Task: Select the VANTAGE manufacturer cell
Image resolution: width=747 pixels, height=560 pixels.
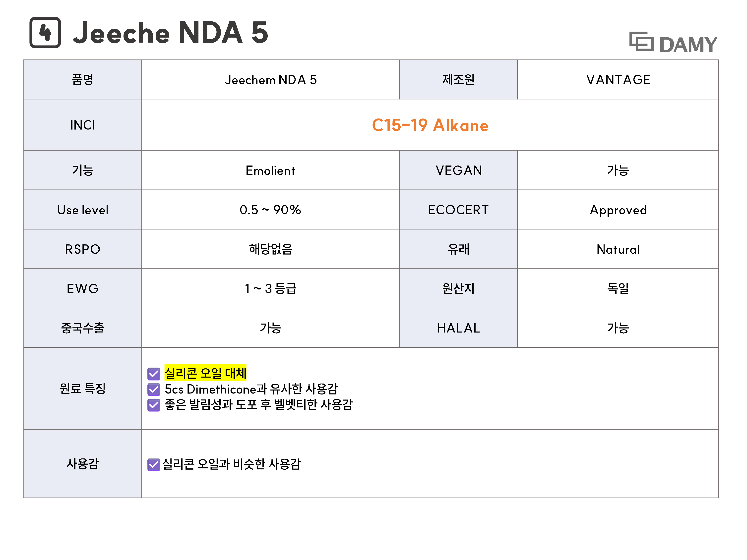Action: [618, 80]
